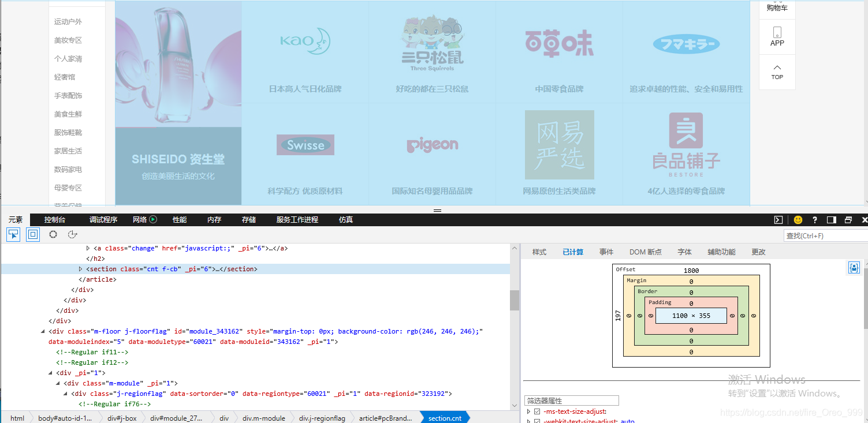Click the Three Squirrels brand logo
The width and height of the screenshot is (868, 423).
point(432,43)
